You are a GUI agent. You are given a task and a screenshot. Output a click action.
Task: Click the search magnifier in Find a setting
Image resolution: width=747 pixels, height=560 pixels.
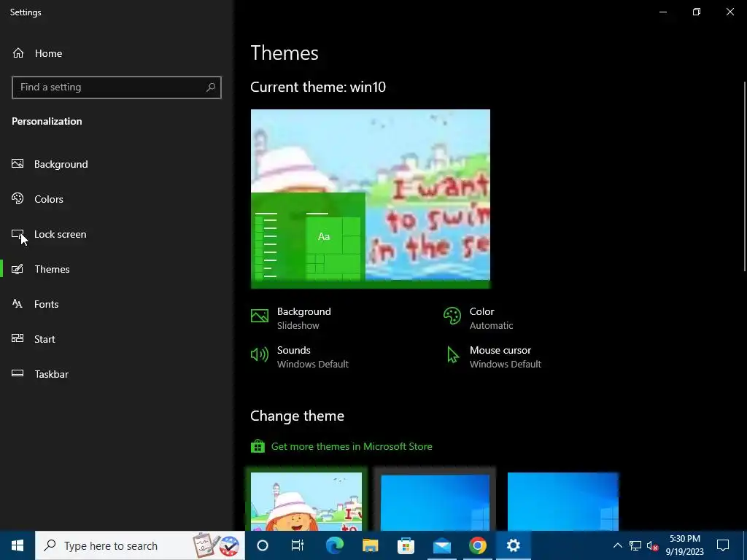point(211,87)
